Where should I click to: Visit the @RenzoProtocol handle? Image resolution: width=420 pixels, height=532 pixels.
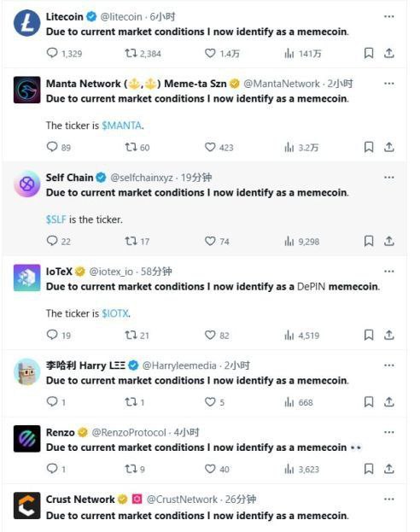129,433
